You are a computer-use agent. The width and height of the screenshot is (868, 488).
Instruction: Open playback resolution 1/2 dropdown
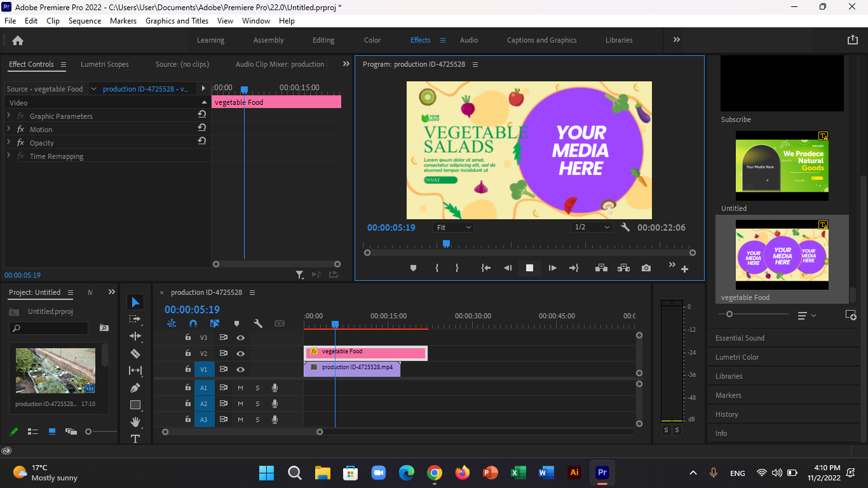(592, 227)
